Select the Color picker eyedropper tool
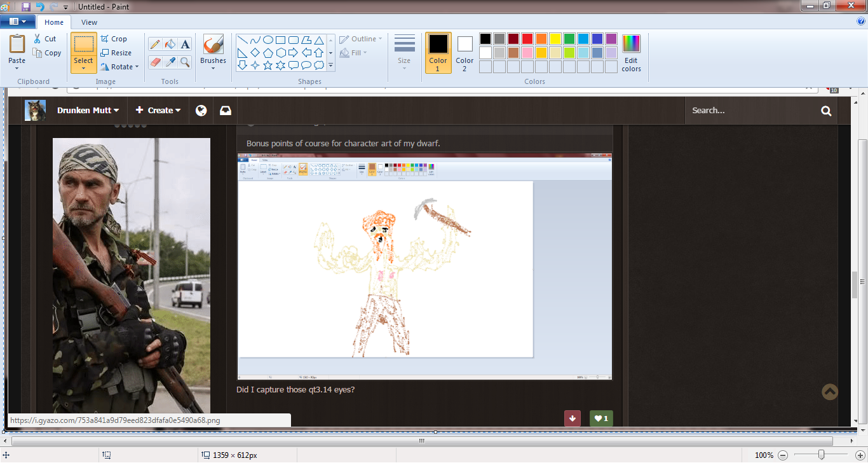Viewport: 868px width, 463px height. click(170, 62)
